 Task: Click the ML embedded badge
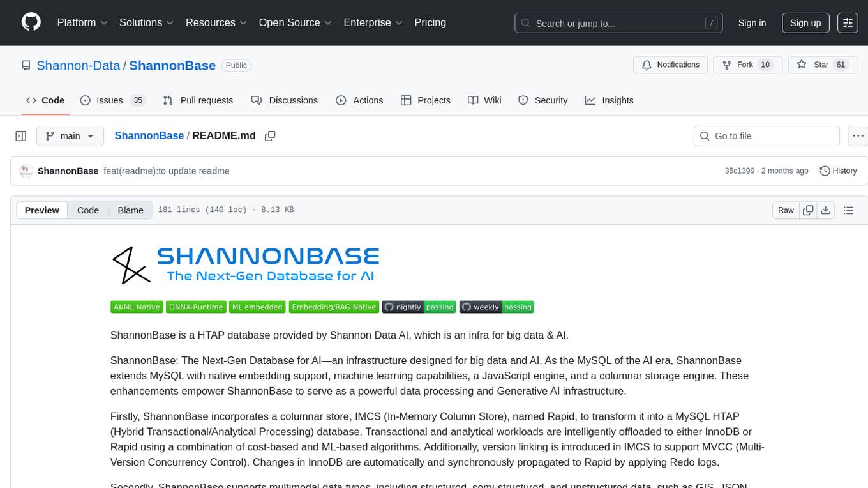click(x=257, y=307)
